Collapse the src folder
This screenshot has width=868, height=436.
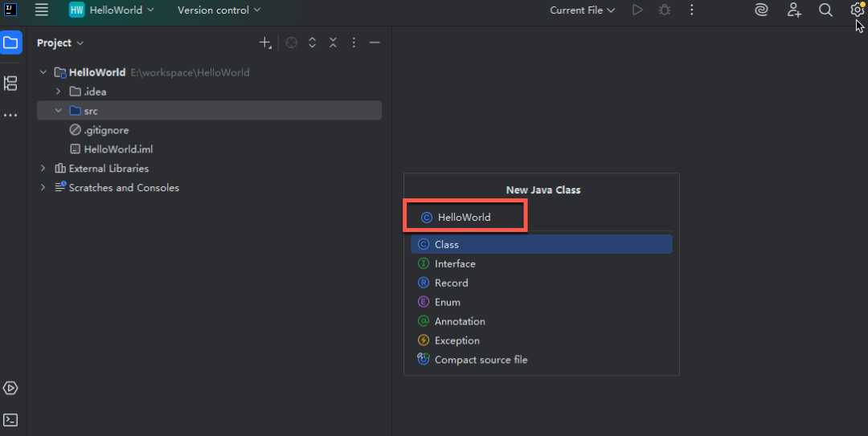coord(58,111)
